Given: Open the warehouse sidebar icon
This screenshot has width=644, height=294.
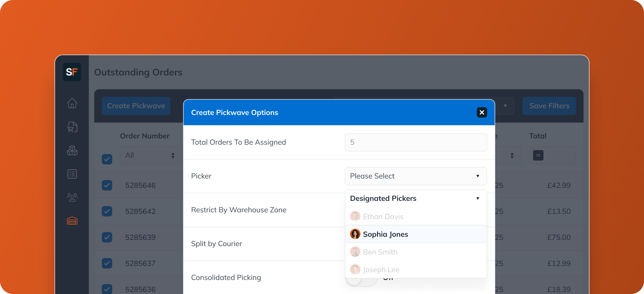Looking at the screenshot, I should (x=72, y=221).
